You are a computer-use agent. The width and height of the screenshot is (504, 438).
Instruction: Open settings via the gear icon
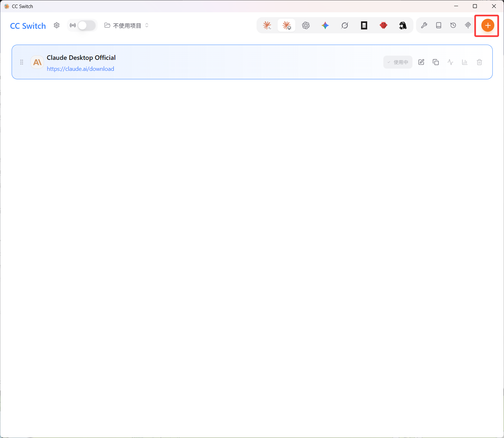pos(57,25)
